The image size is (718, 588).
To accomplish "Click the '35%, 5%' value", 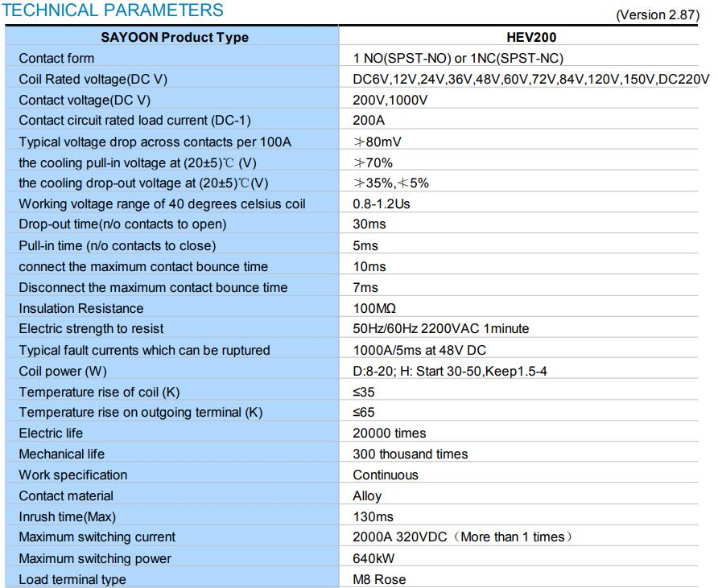I will click(x=390, y=183).
